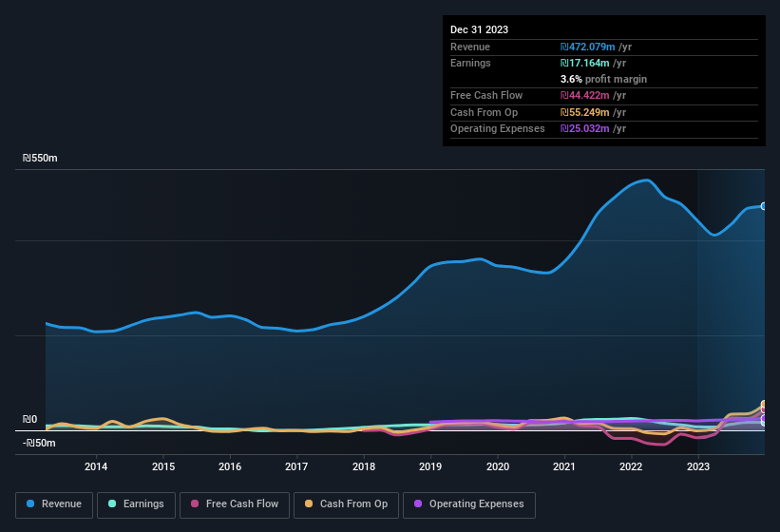
Task: Click the 3.6% profit margin text
Action: point(603,79)
